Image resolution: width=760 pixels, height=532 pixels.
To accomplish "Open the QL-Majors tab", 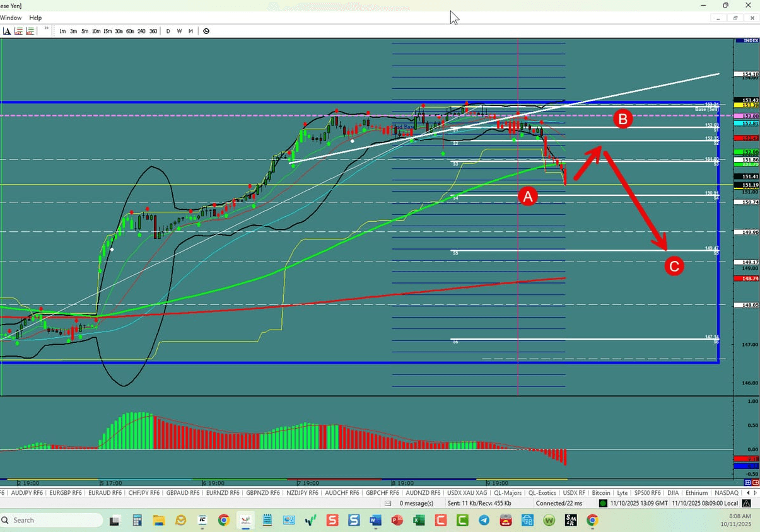I will (508, 492).
